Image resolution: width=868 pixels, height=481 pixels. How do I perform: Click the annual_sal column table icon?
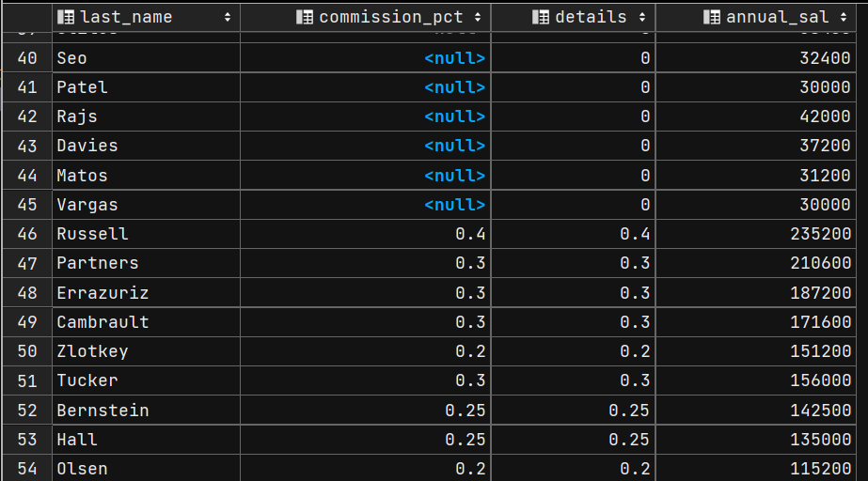click(711, 17)
